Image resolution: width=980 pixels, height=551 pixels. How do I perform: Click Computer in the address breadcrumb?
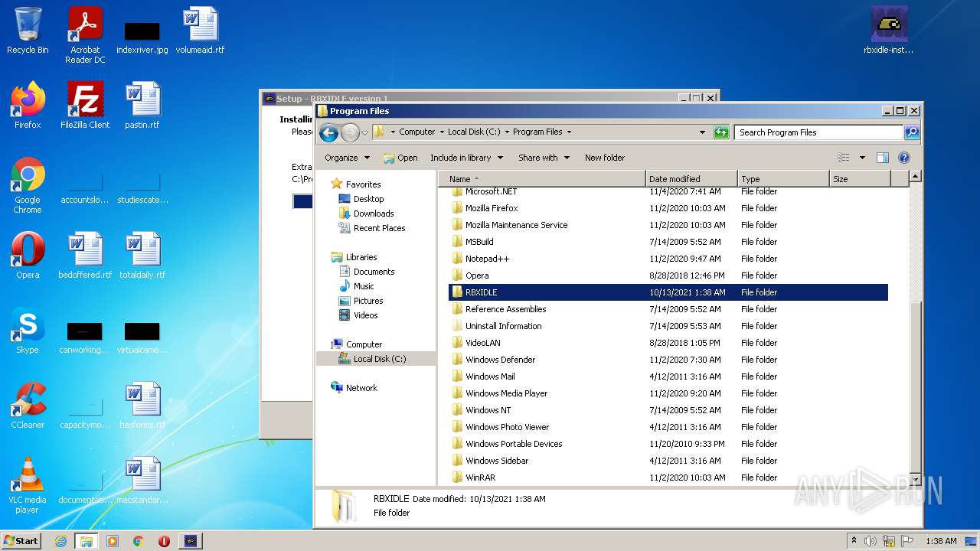[x=417, y=132]
